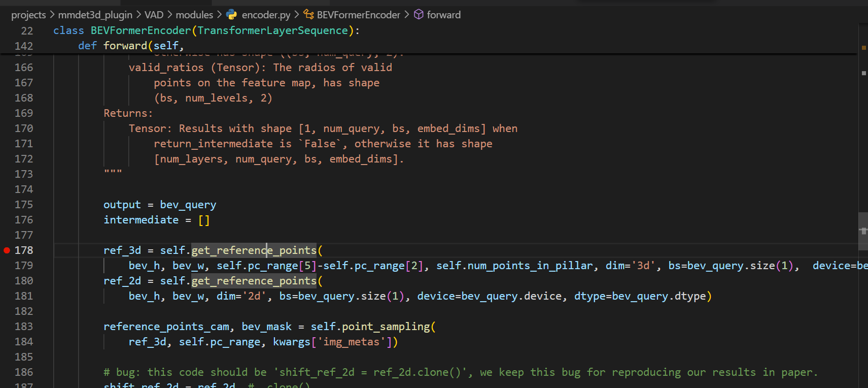
Task: Select the BEVFormerEncoder breadcrumb item
Action: (x=358, y=15)
